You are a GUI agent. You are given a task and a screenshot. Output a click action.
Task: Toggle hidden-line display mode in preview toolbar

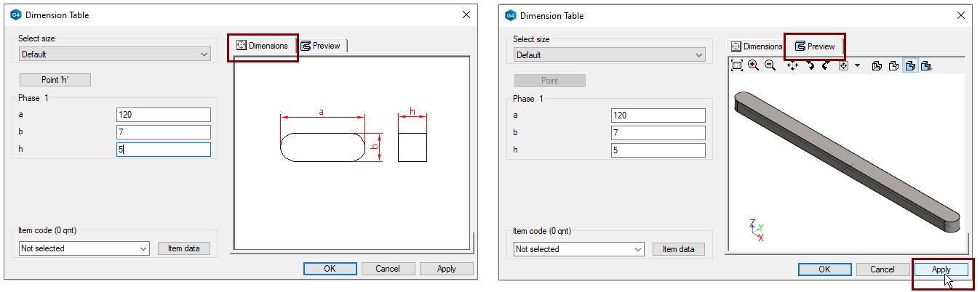click(x=893, y=66)
